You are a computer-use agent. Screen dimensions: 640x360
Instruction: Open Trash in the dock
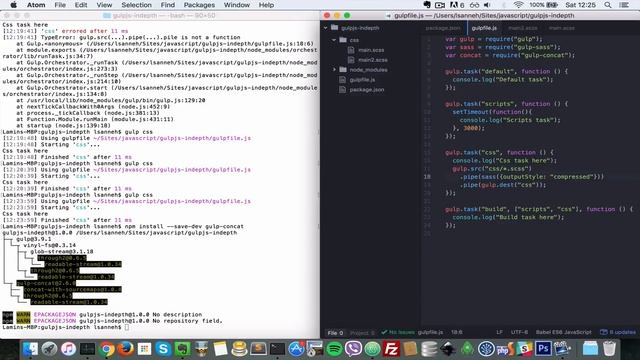[x=609, y=349]
